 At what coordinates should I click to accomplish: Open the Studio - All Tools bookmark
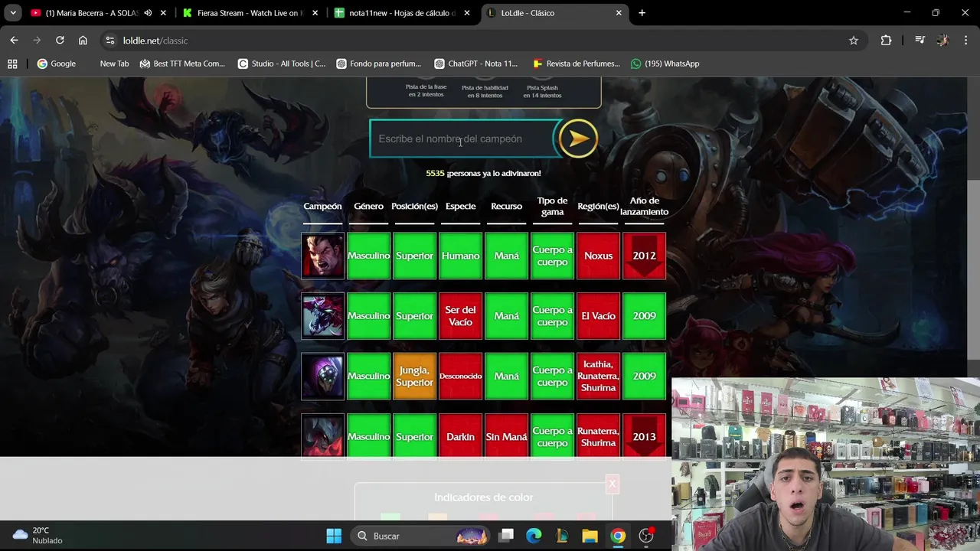pos(282,64)
